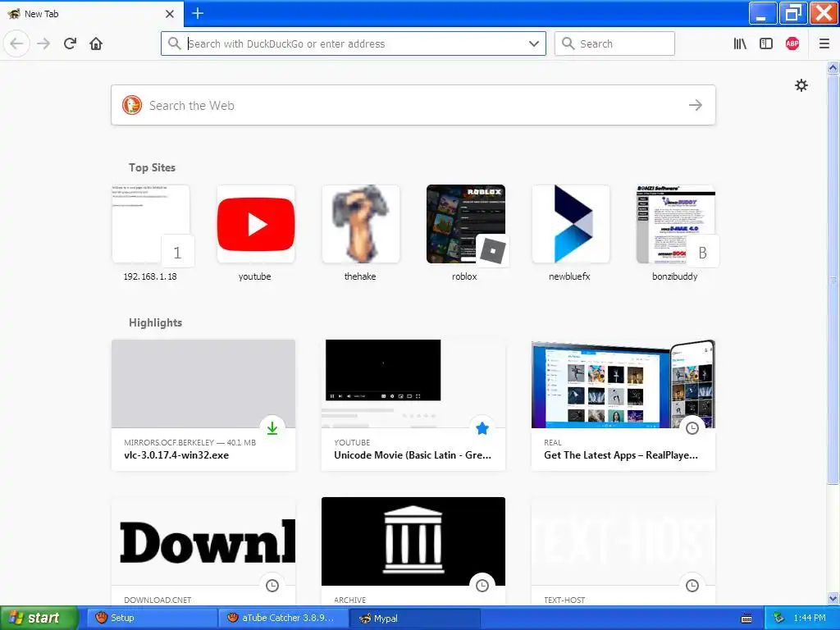The height and width of the screenshot is (630, 840).
Task: Switch to Mypal taskbar button
Action: point(414,618)
